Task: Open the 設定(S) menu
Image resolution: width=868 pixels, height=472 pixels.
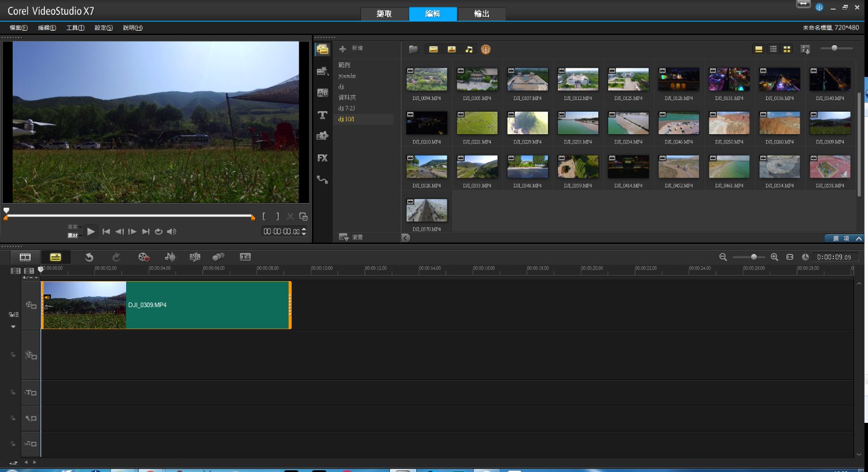Action: tap(104, 28)
